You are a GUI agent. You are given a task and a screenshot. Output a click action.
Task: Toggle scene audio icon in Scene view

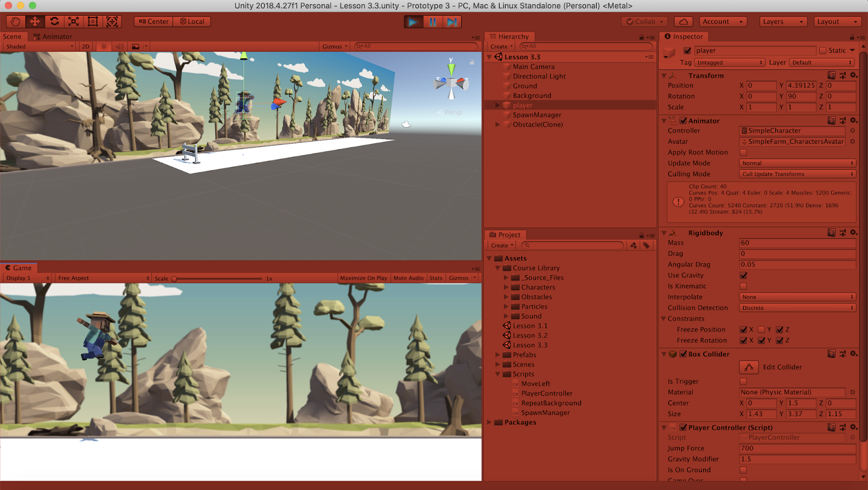pos(119,47)
